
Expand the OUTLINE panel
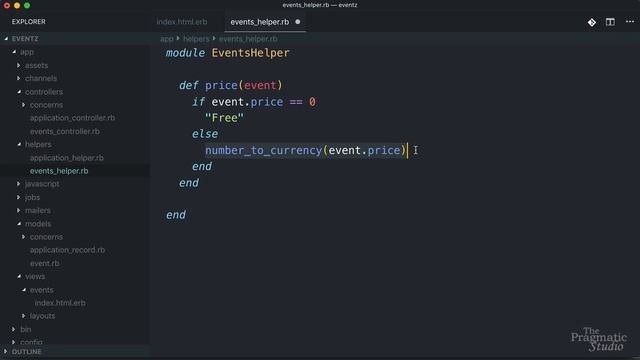(x=5, y=351)
